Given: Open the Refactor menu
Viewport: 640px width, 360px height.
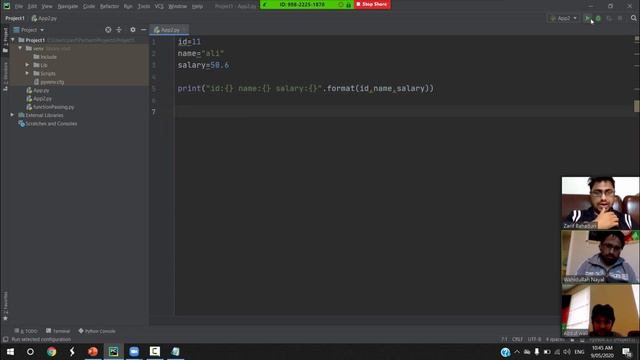Looking at the screenshot, I should tap(109, 7).
